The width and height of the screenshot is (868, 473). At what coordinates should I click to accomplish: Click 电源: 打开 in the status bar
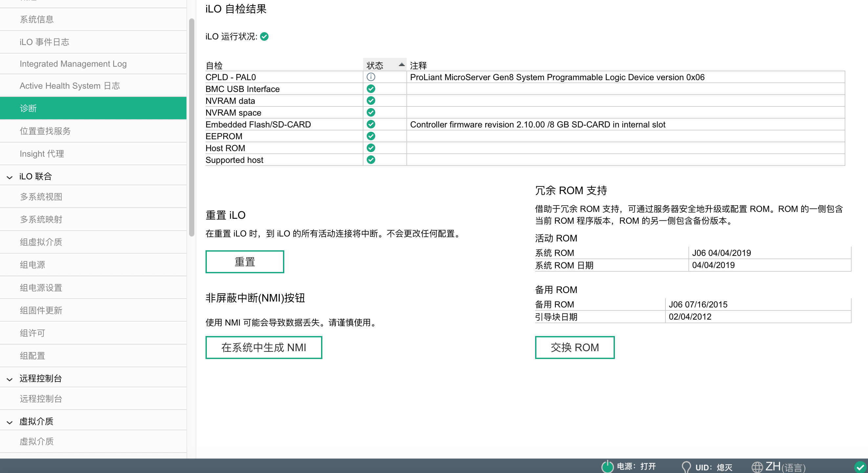(x=637, y=466)
